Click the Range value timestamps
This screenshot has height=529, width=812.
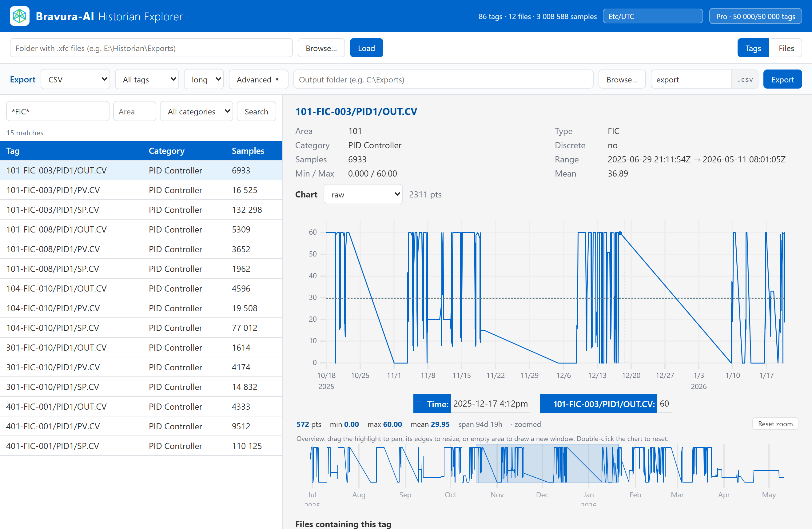tap(696, 159)
